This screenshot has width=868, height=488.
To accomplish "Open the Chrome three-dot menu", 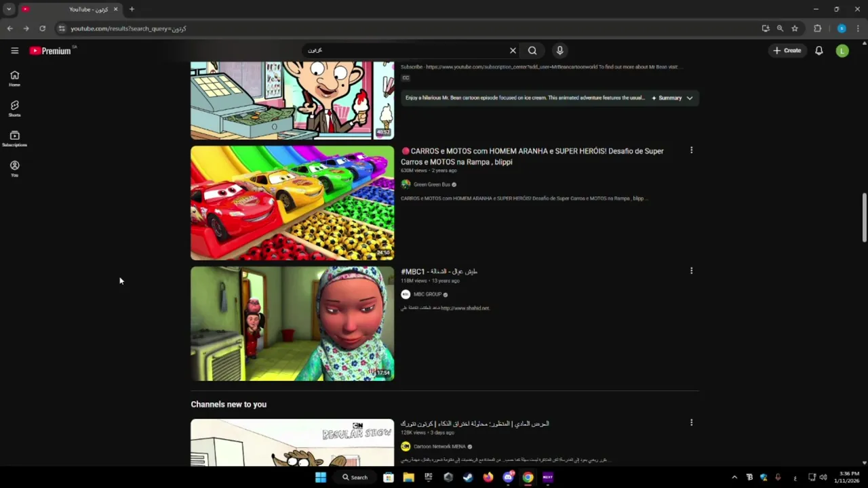I will click(858, 28).
